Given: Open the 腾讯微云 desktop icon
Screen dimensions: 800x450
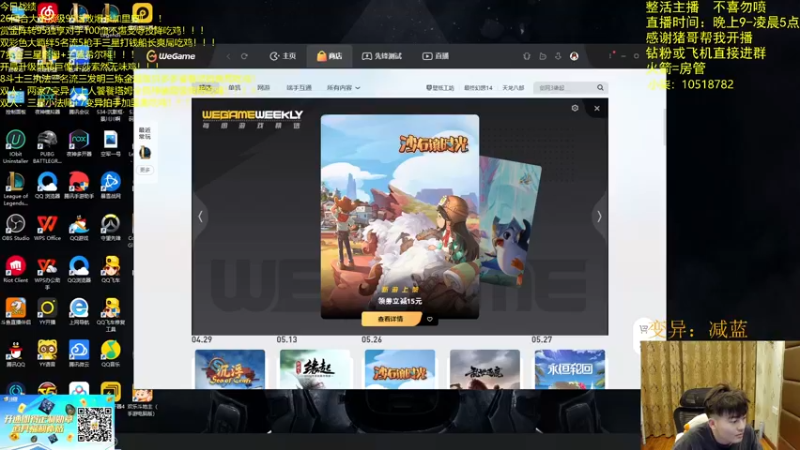Looking at the screenshot, I should coord(79,353).
